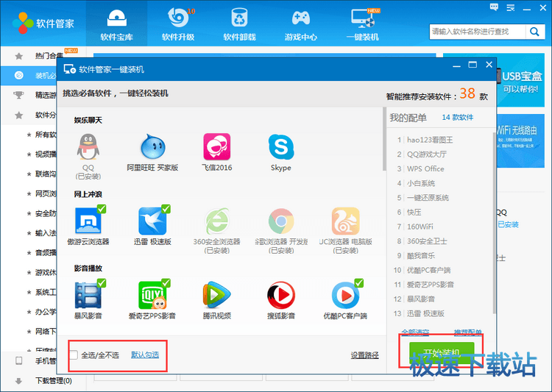Click the 我的配单 list scrollbar

[495, 223]
